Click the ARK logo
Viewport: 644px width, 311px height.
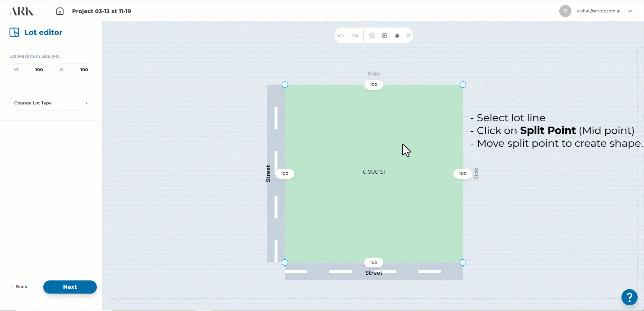[22, 11]
